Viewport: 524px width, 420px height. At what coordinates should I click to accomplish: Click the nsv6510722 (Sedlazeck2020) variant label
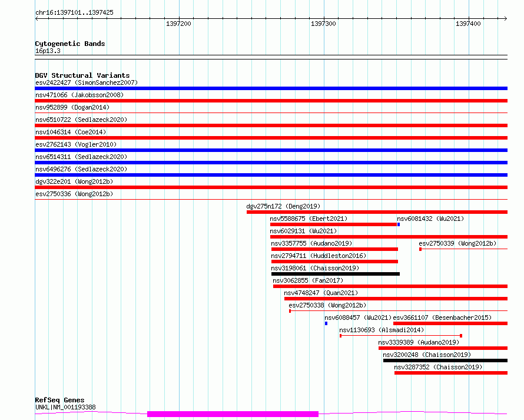click(x=81, y=120)
